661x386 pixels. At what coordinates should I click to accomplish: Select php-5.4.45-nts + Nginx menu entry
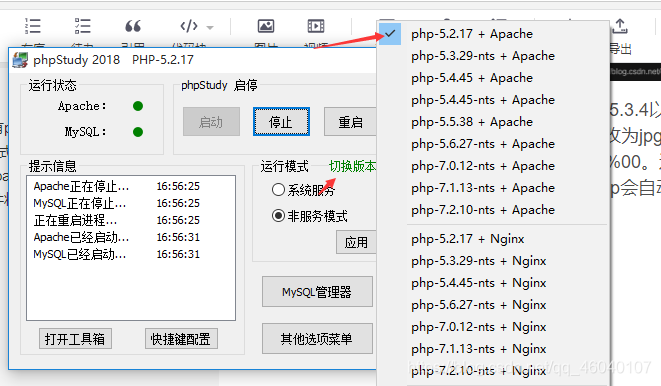pos(494,283)
